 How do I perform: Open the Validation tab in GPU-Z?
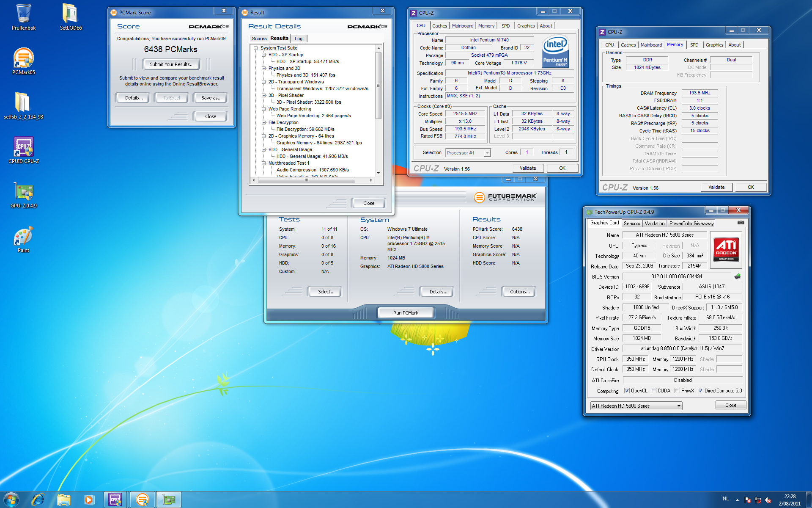[x=655, y=224]
